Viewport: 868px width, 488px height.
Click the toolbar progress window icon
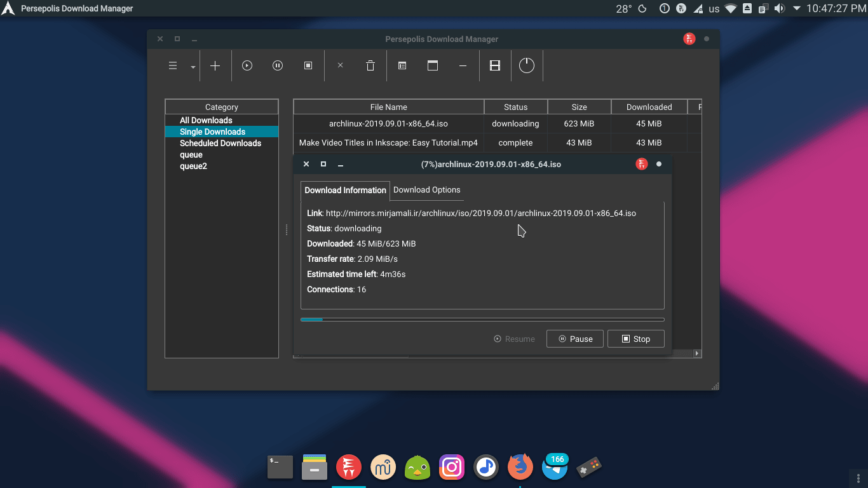click(433, 65)
